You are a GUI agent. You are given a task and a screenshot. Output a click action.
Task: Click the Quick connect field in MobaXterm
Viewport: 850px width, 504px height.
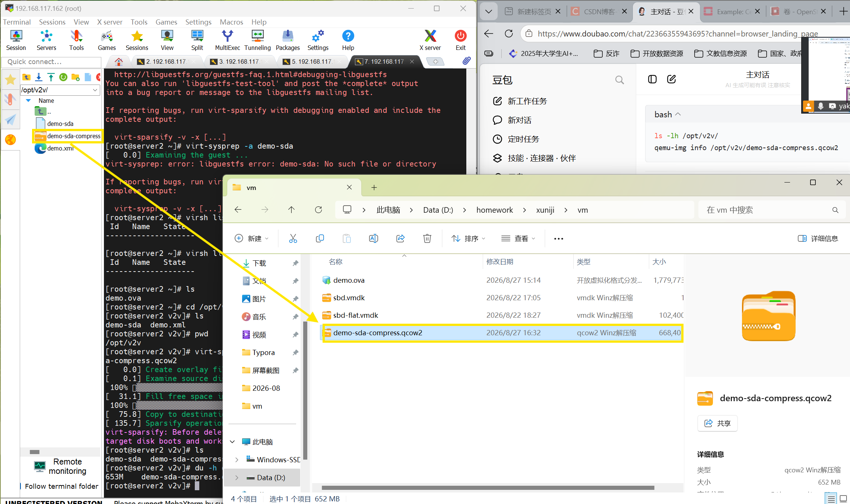[51, 62]
